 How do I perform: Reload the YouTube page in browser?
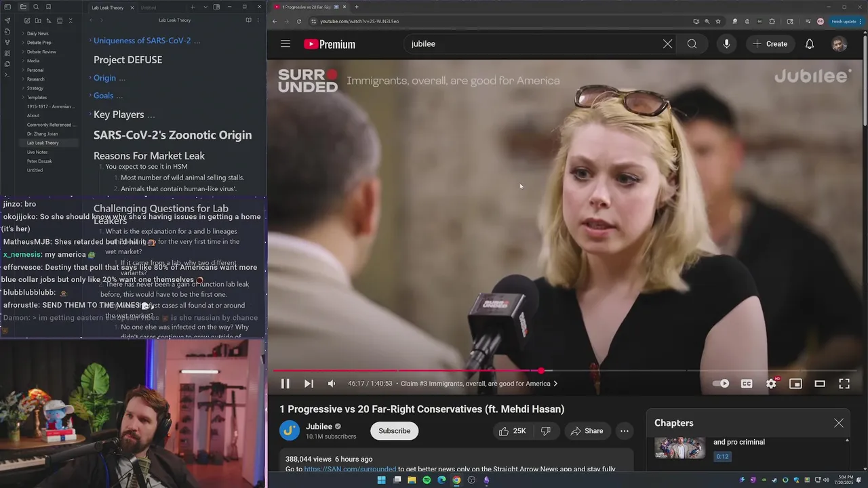(298, 21)
